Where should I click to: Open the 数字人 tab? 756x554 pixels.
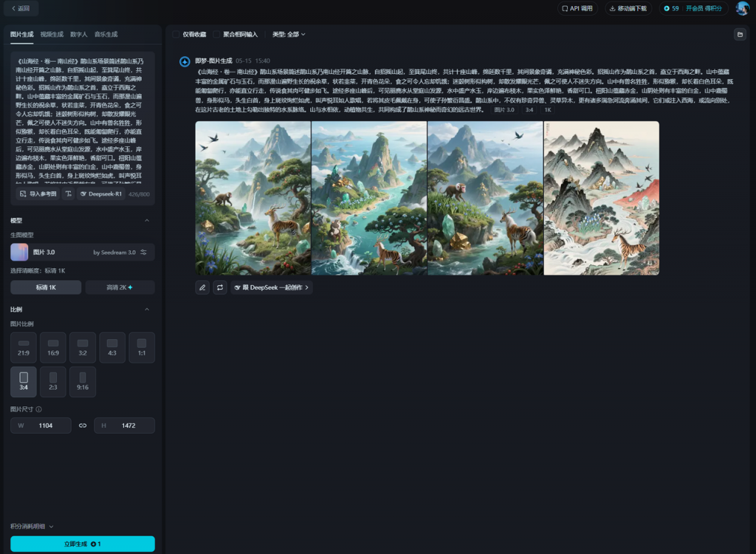pyautogui.click(x=78, y=34)
